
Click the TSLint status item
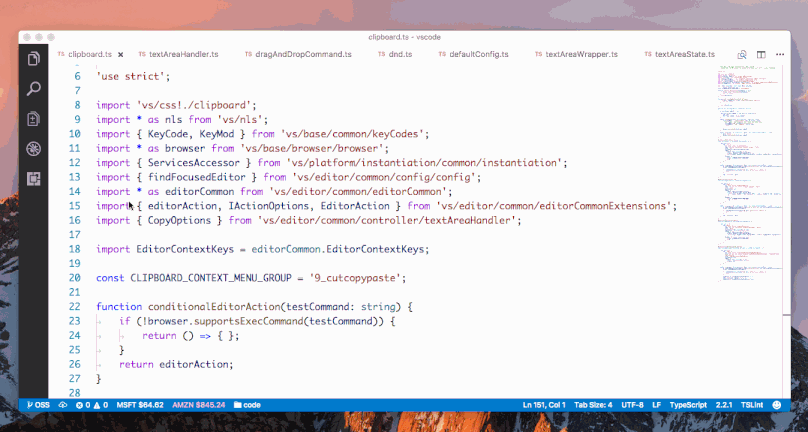752,405
